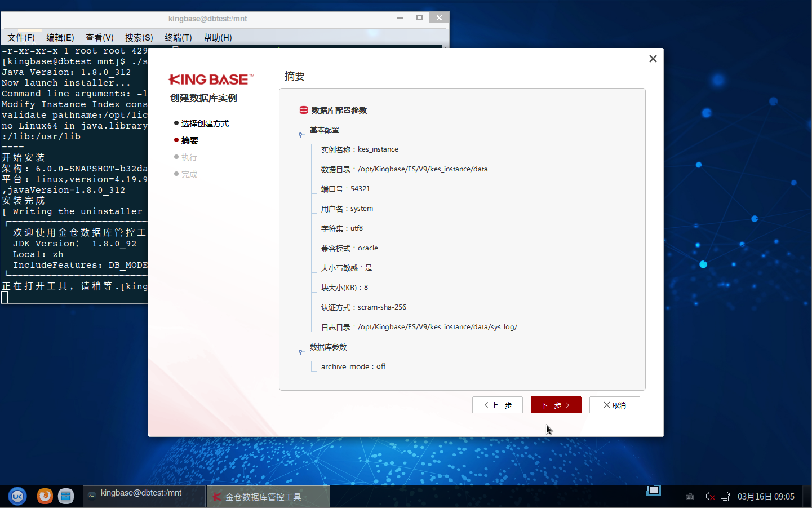Click the 认证方式: scram-sha-256 row

pyautogui.click(x=363, y=307)
